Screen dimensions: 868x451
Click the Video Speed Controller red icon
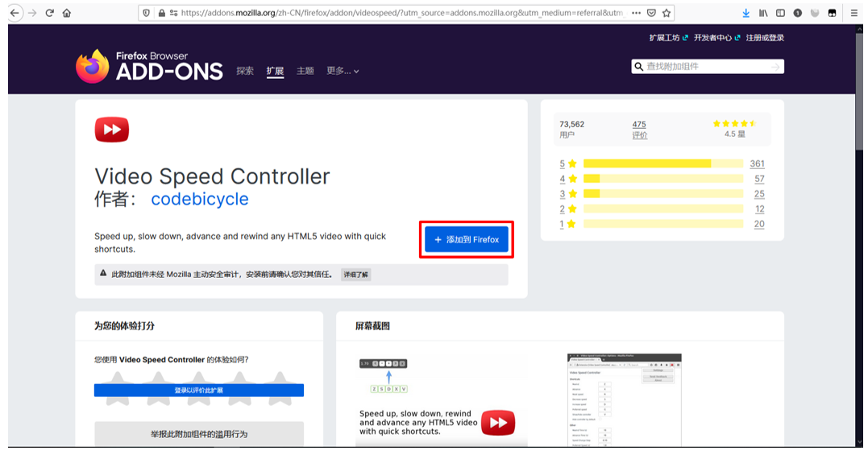coord(112,130)
